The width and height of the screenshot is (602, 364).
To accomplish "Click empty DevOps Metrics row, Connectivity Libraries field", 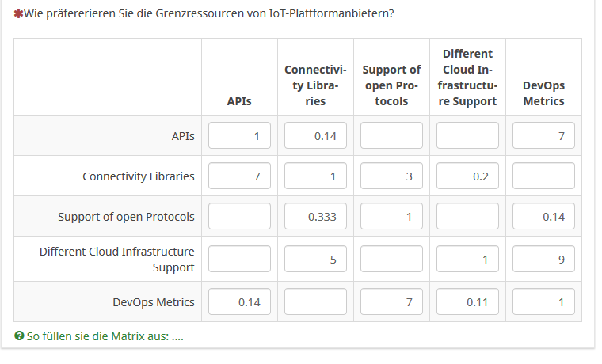I will [315, 301].
